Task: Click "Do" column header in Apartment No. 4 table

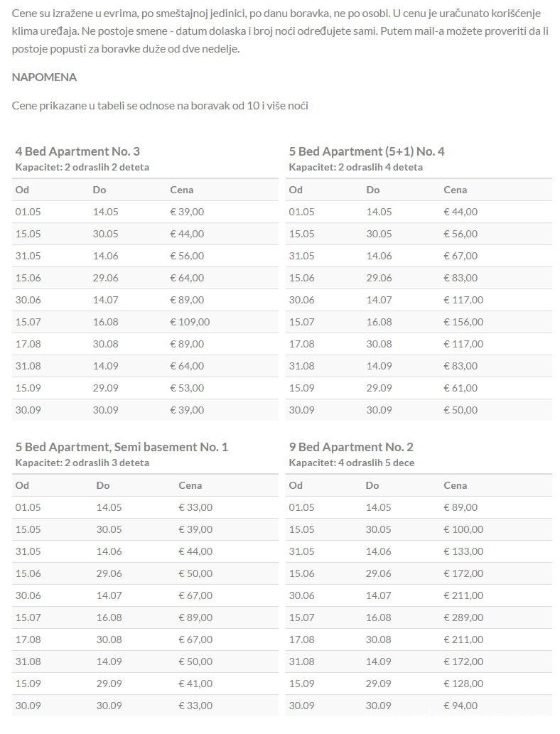Action: pyautogui.click(x=372, y=190)
